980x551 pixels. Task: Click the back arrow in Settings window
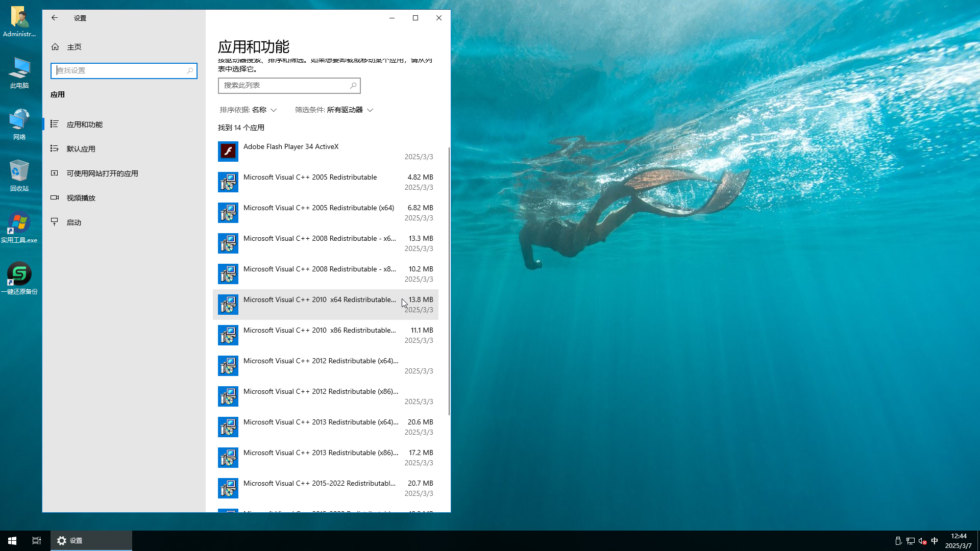coord(55,18)
